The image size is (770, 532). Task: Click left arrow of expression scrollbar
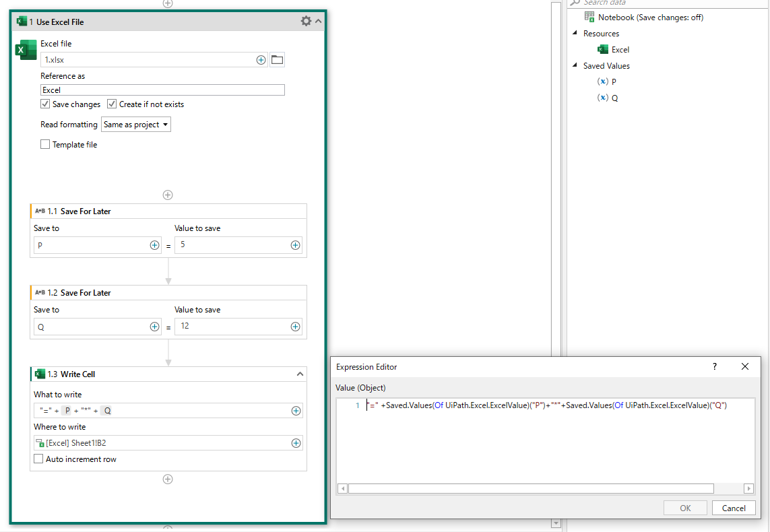343,488
